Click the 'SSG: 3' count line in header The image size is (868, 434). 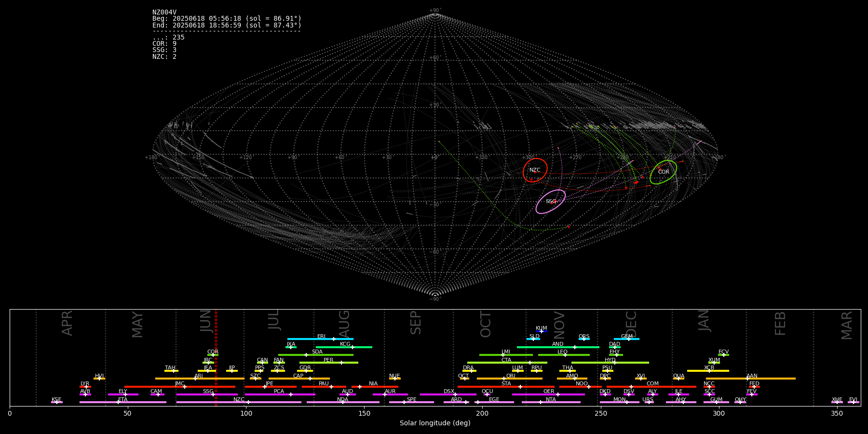coord(164,50)
